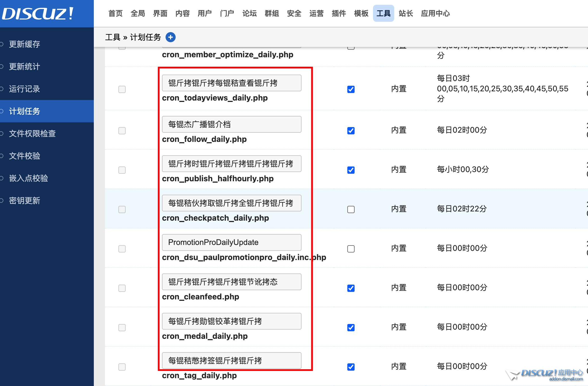
Task: Click the name field above cron_follow_daily.php
Action: [x=231, y=124]
